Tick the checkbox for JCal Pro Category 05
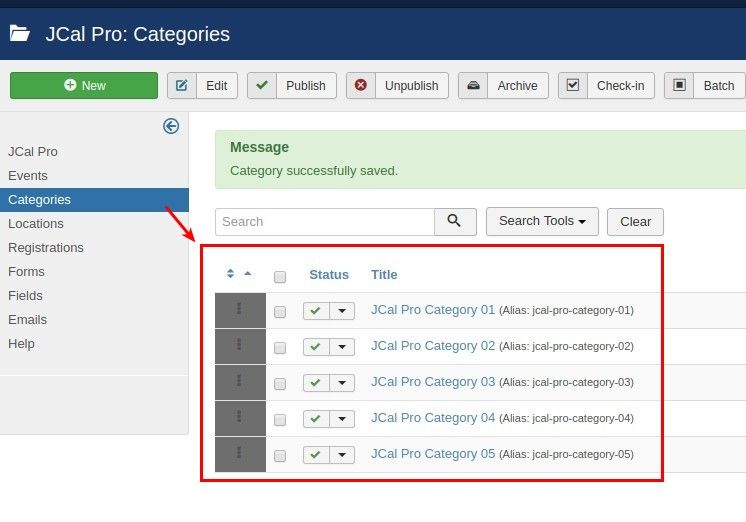Image resolution: width=746 pixels, height=522 pixels. pos(280,456)
